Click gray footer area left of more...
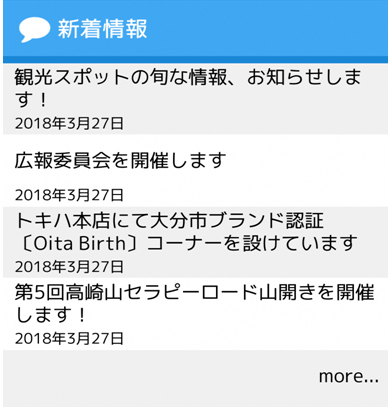 (x=160, y=377)
